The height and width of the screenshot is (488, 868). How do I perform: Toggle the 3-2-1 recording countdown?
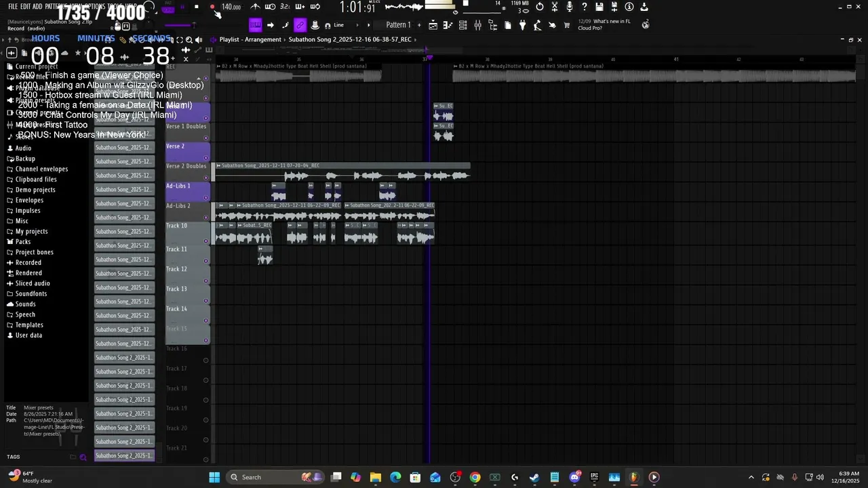[285, 7]
